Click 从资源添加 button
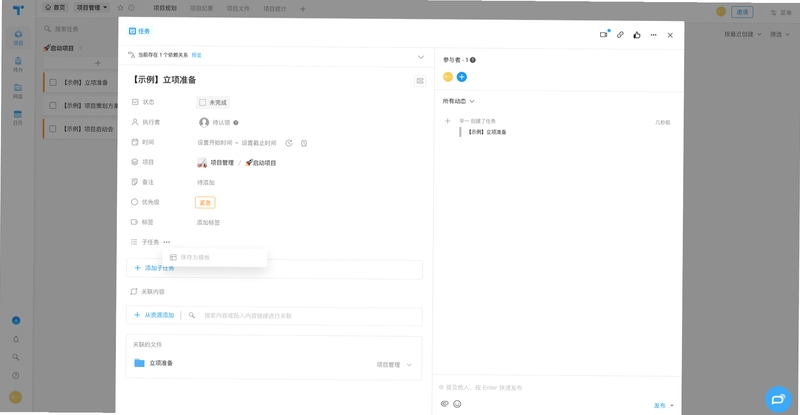 (x=155, y=315)
